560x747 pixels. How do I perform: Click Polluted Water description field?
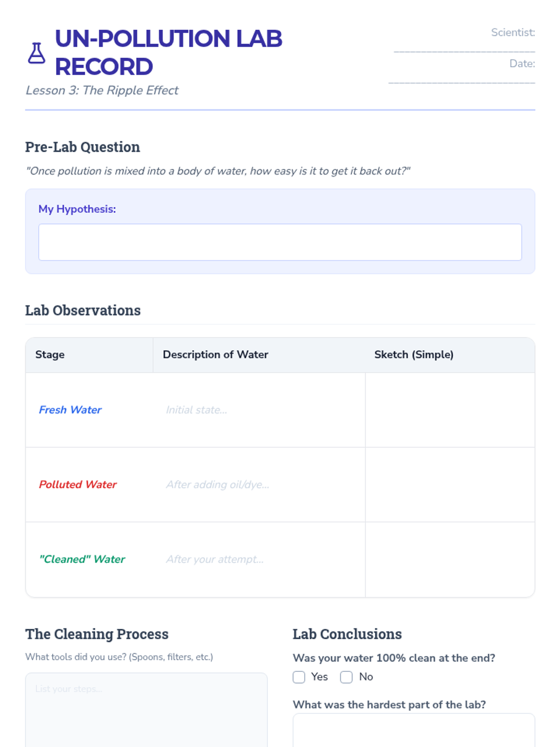click(x=259, y=485)
